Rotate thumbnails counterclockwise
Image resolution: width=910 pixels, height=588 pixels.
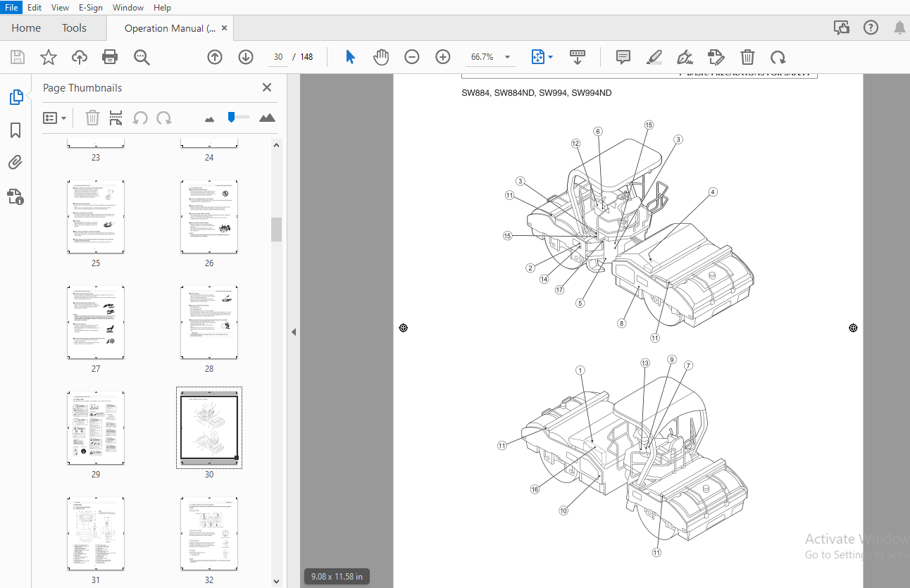(x=140, y=118)
